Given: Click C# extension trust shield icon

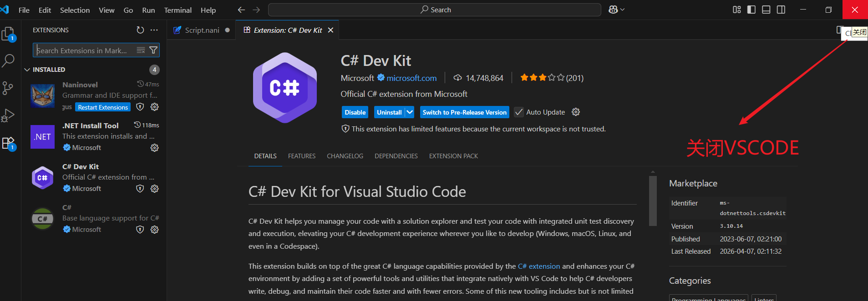Looking at the screenshot, I should (140, 230).
